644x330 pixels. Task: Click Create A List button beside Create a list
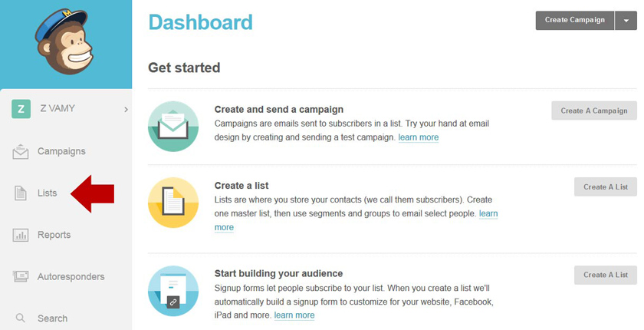point(605,186)
